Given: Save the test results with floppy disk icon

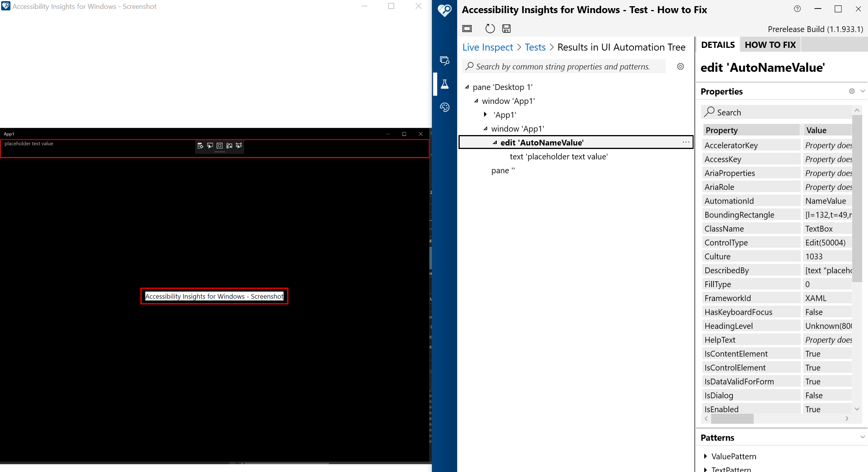Looking at the screenshot, I should [506, 28].
